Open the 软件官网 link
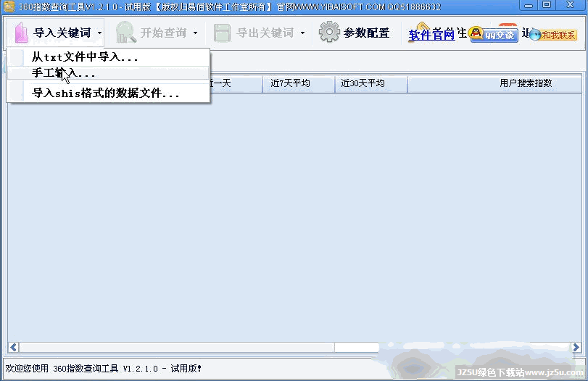 coord(431,35)
